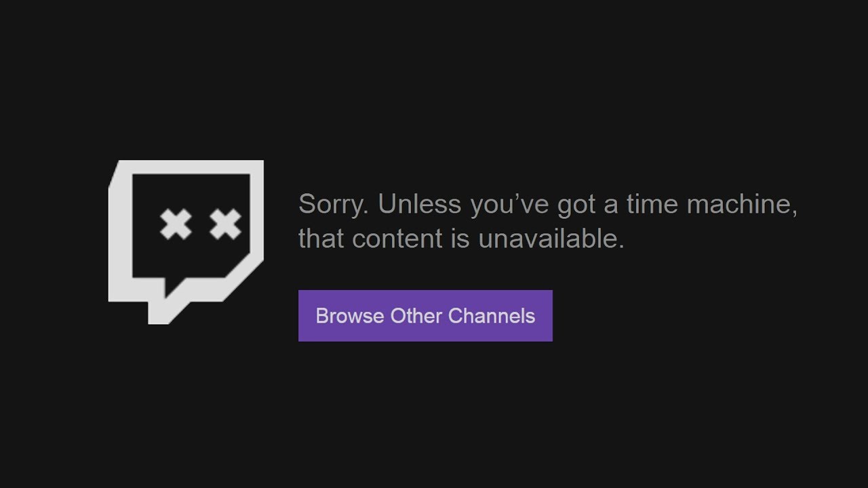The width and height of the screenshot is (868, 488).
Task: Click the Browse Other Channels button
Action: [425, 316]
